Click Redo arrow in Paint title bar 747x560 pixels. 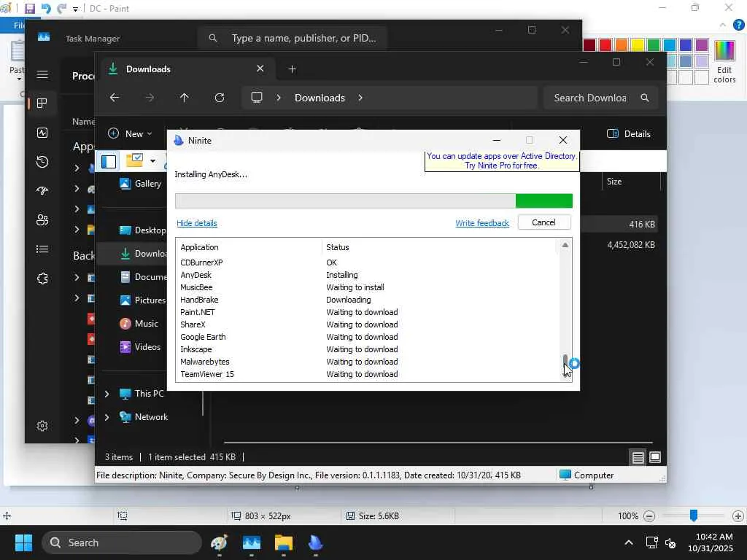coord(61,9)
